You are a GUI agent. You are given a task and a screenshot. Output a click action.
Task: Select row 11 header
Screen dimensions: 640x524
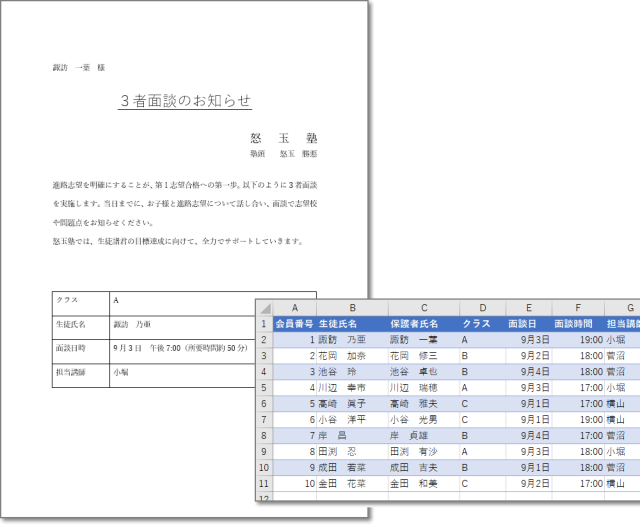pyautogui.click(x=265, y=483)
